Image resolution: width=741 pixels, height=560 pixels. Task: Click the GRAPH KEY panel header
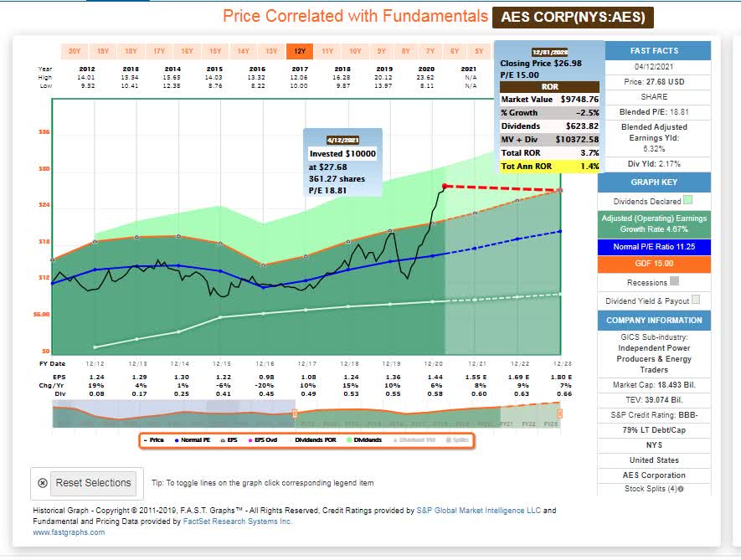(x=654, y=182)
